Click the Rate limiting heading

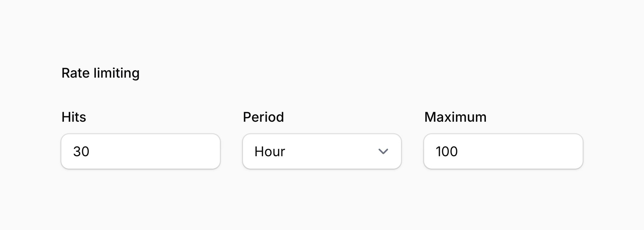(100, 73)
